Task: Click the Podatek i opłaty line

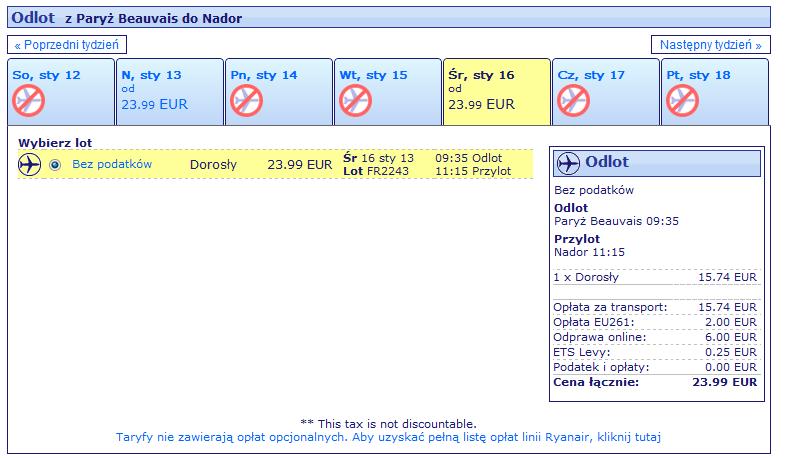Action: 655,367
